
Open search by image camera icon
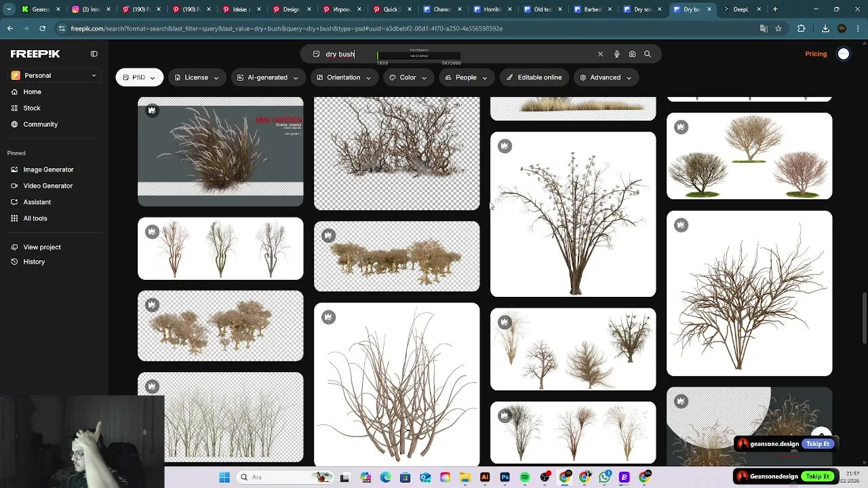[632, 54]
